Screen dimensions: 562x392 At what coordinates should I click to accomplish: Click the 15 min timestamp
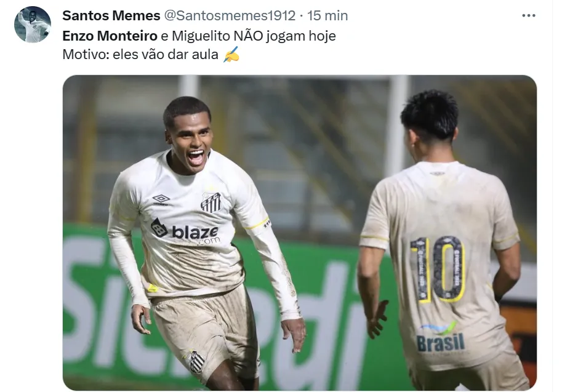coord(327,15)
